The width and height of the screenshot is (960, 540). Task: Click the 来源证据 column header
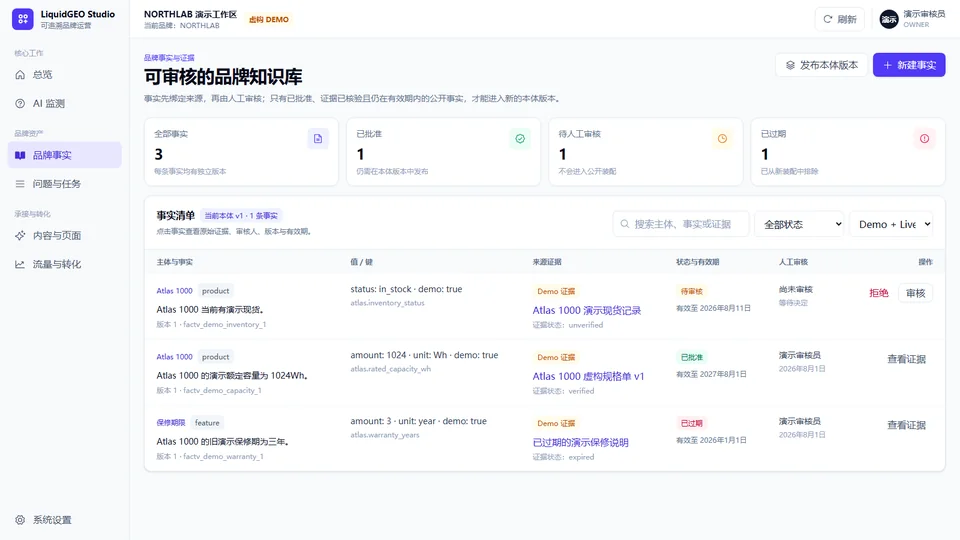(547, 262)
